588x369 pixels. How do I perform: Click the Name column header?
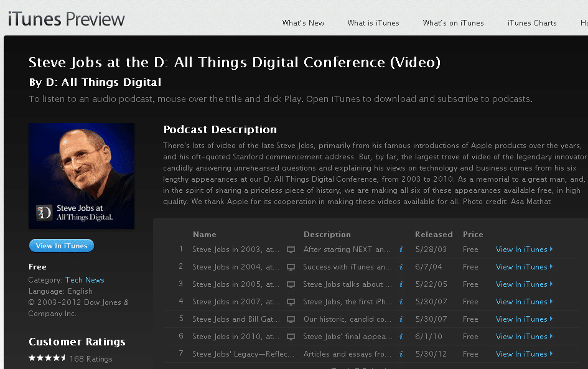point(204,235)
